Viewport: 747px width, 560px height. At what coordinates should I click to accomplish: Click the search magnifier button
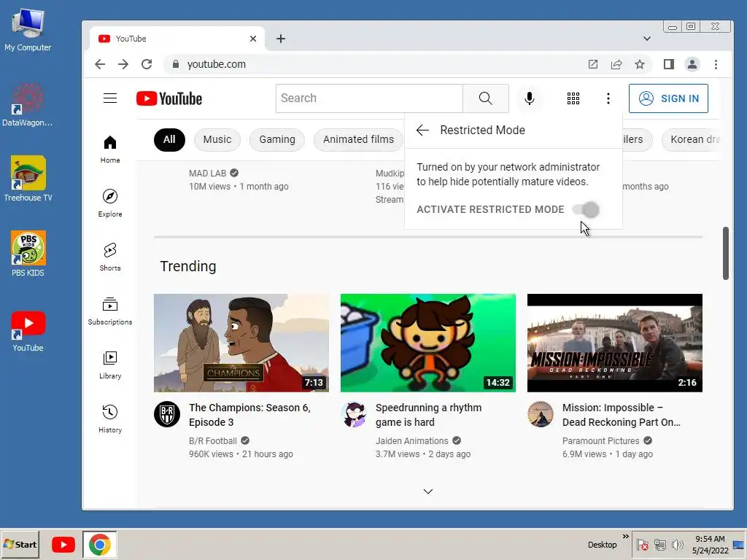click(x=485, y=98)
